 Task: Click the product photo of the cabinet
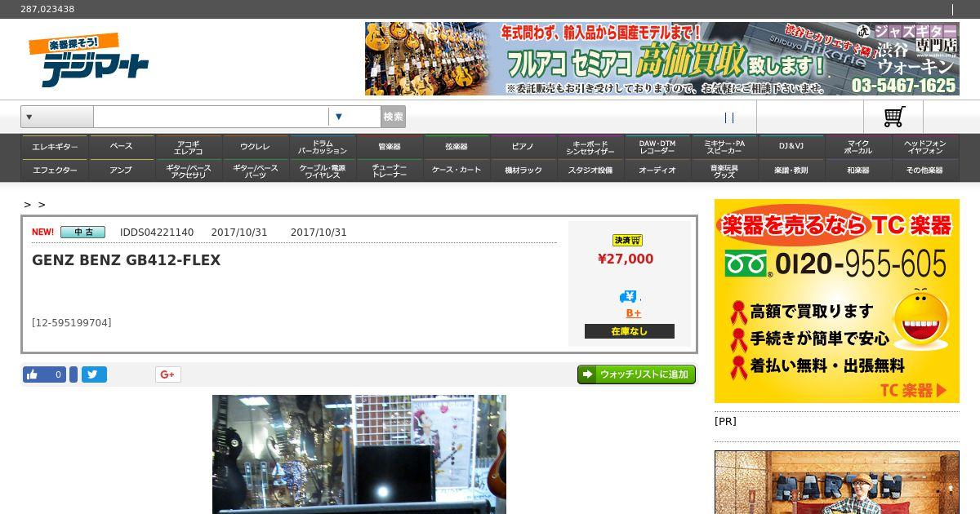[x=359, y=454]
